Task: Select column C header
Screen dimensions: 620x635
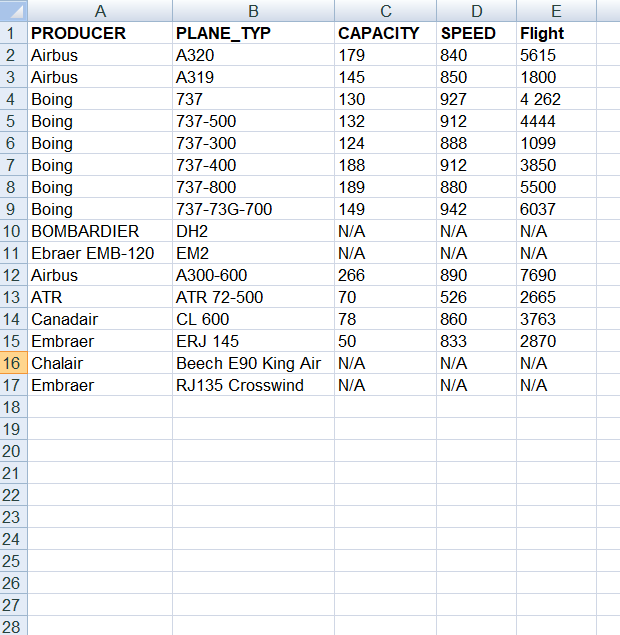Action: [385, 11]
